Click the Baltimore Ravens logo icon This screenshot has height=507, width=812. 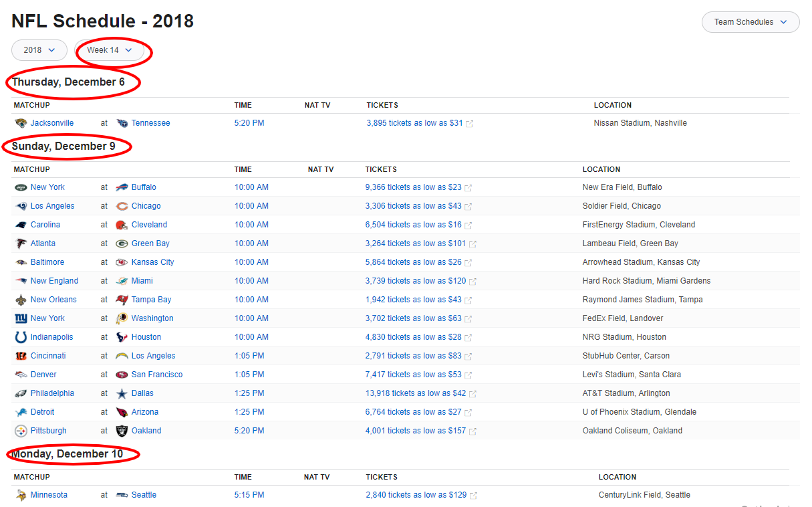21,262
